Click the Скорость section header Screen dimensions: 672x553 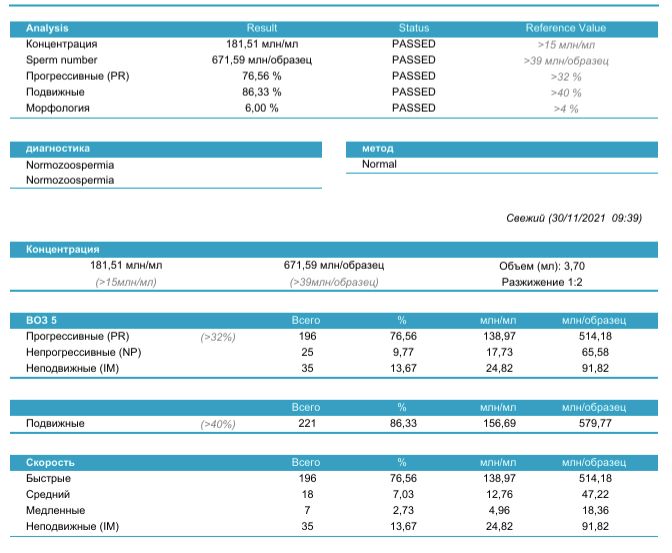(x=51, y=463)
